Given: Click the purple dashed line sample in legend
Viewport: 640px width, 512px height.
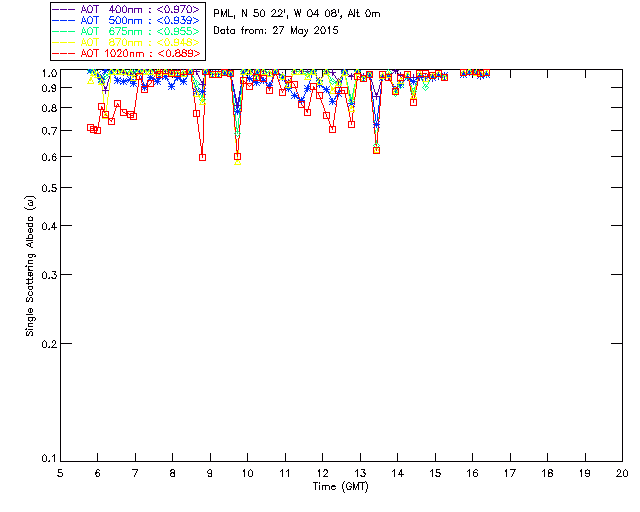Looking at the screenshot, I should coord(64,9).
